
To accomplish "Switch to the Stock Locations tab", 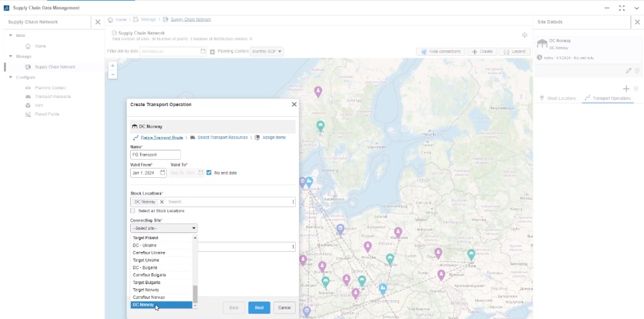I will pyautogui.click(x=557, y=98).
